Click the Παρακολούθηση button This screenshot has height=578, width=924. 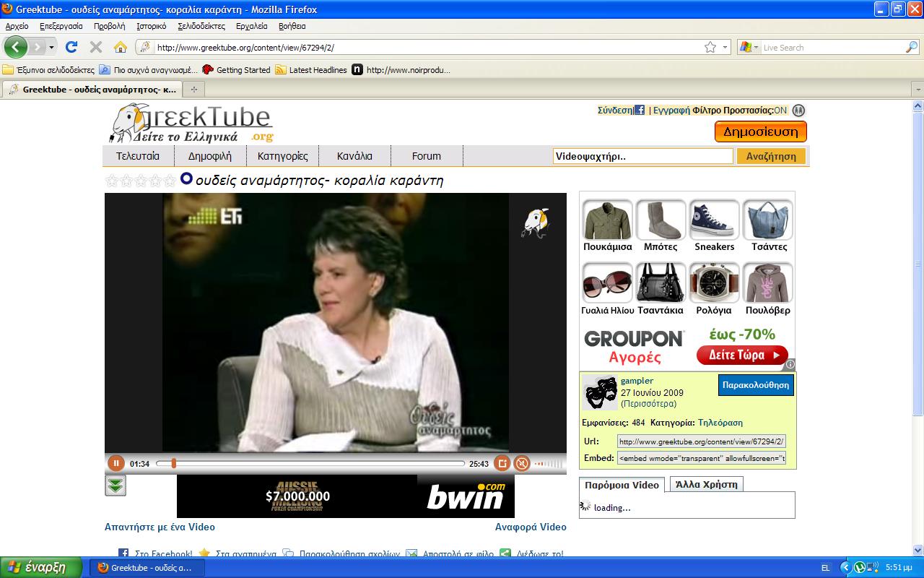[x=756, y=385]
